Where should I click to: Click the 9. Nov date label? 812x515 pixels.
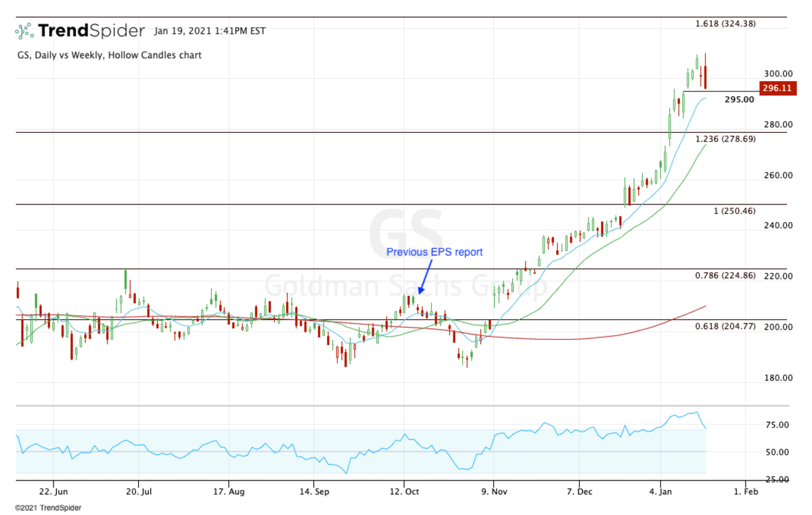(x=494, y=493)
